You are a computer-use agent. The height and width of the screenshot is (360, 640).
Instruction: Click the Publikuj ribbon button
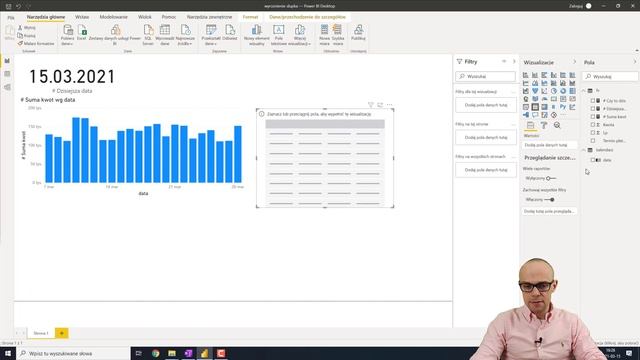pos(358,33)
